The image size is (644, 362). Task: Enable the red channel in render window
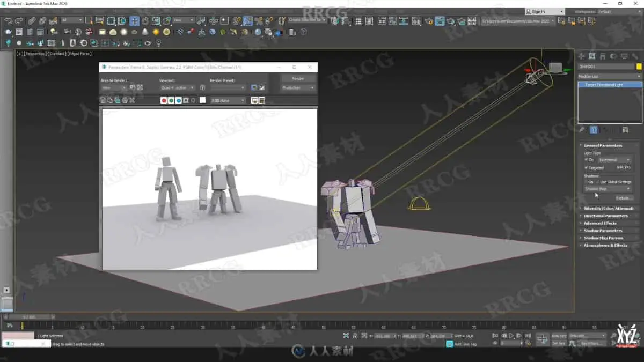pyautogui.click(x=164, y=100)
